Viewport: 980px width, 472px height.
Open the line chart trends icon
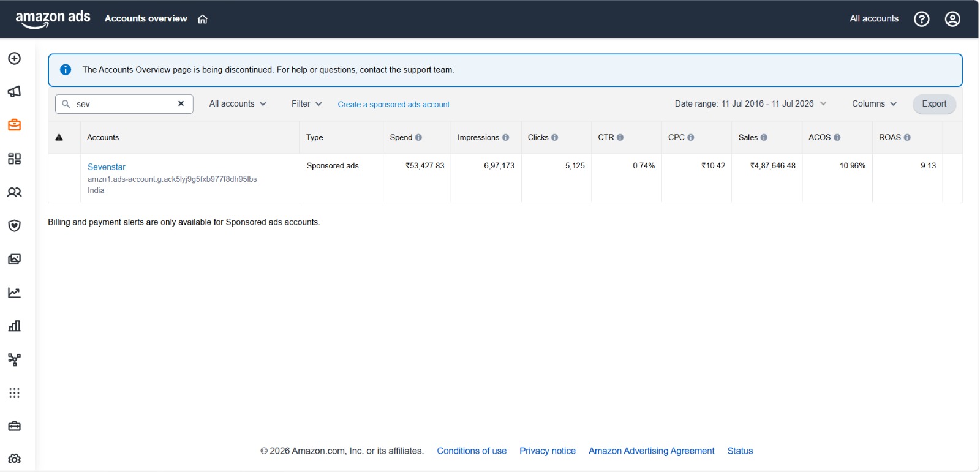[15, 293]
